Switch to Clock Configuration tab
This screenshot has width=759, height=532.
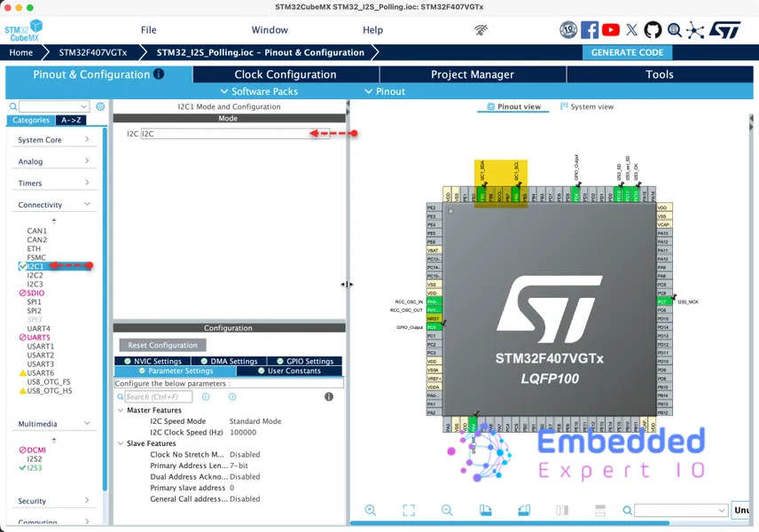coord(286,74)
